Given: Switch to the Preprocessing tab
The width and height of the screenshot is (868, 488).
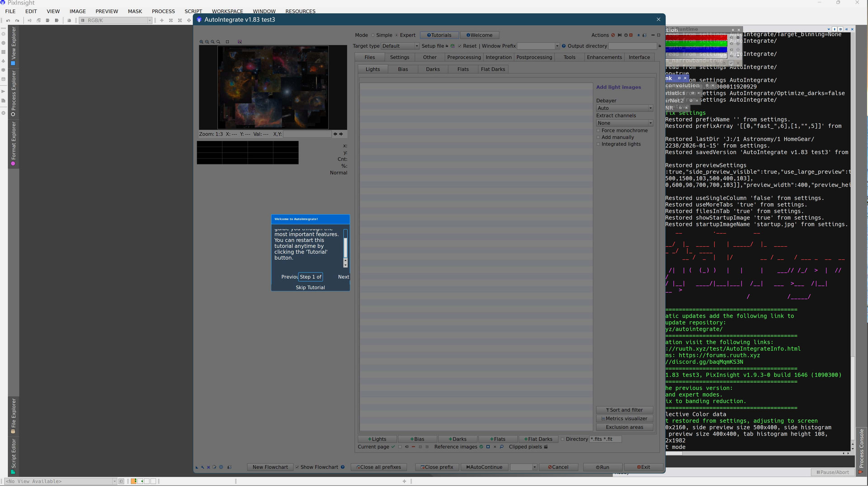Looking at the screenshot, I should click(464, 57).
